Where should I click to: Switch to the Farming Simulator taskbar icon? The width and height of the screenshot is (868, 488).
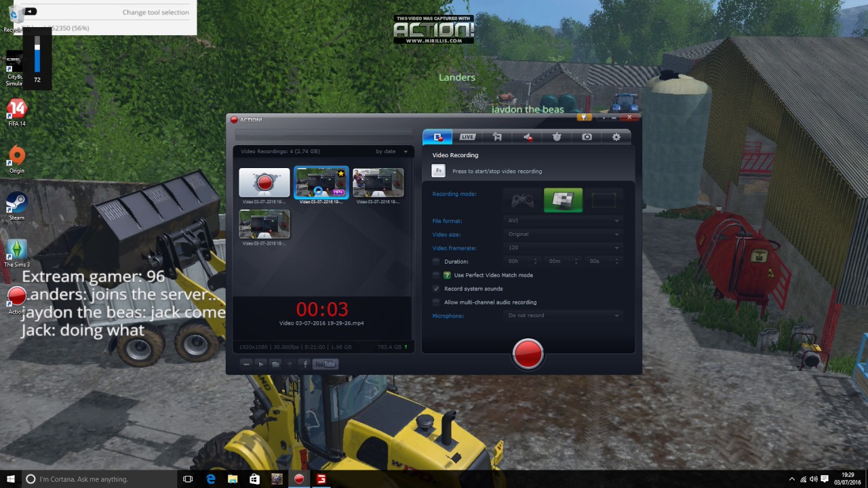coord(277,479)
